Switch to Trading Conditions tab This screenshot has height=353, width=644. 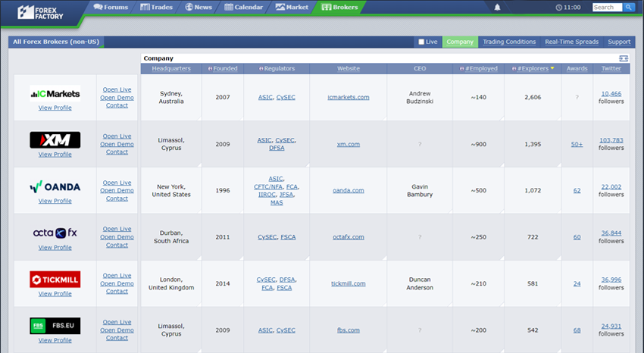click(x=509, y=42)
